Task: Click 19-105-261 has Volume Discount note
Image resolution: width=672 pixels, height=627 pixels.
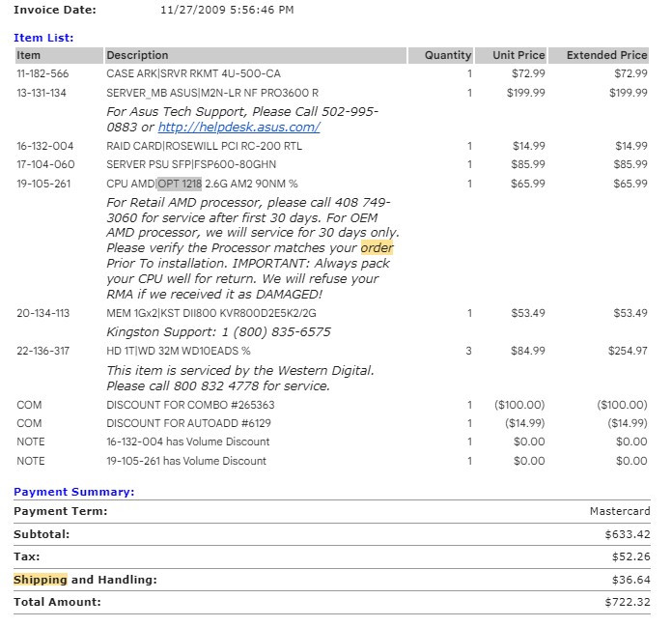Action: [x=186, y=462]
